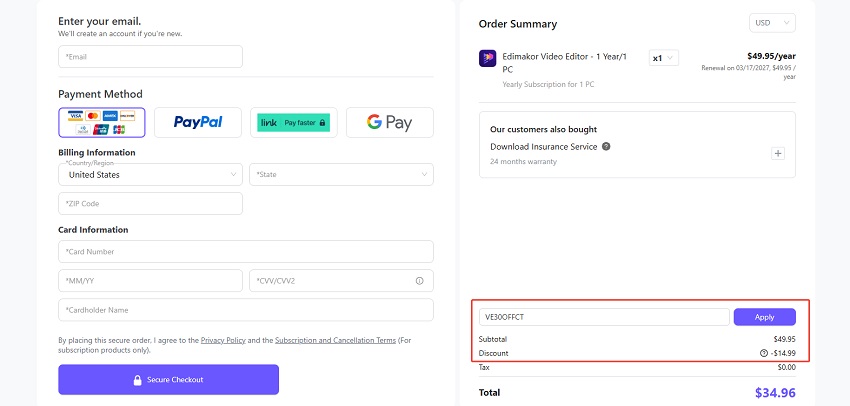The image size is (850, 406).
Task: Open the USD currency dropdown
Action: click(x=772, y=23)
